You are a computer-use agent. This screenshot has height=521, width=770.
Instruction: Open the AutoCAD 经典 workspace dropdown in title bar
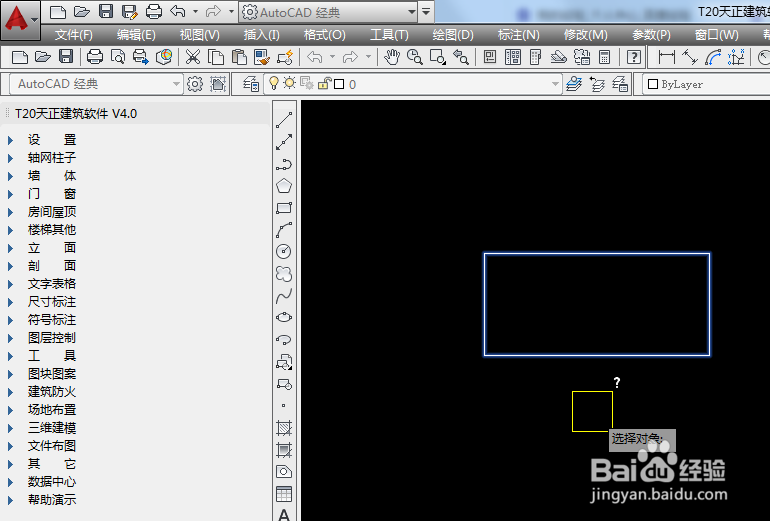(x=412, y=12)
